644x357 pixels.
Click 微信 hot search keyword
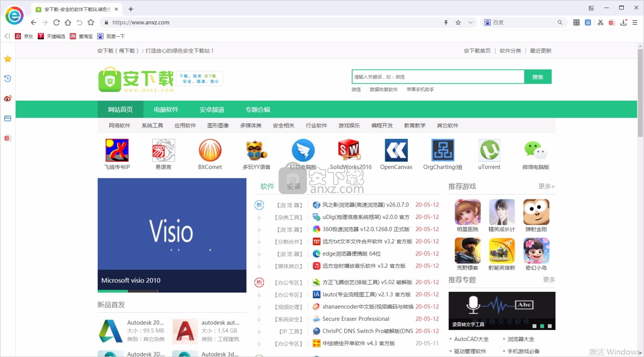click(356, 90)
